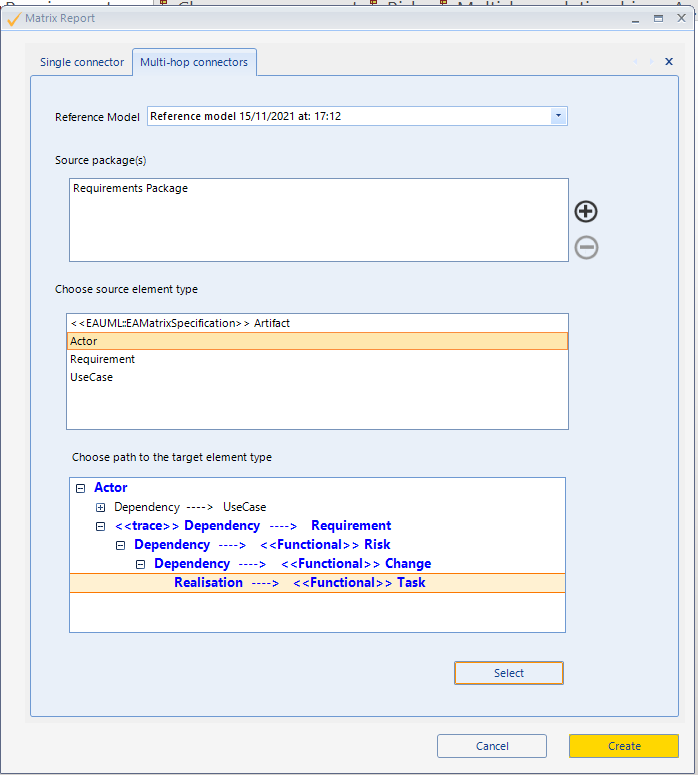The height and width of the screenshot is (775, 698).
Task: Choose Requirement as source element type
Action: [317, 359]
